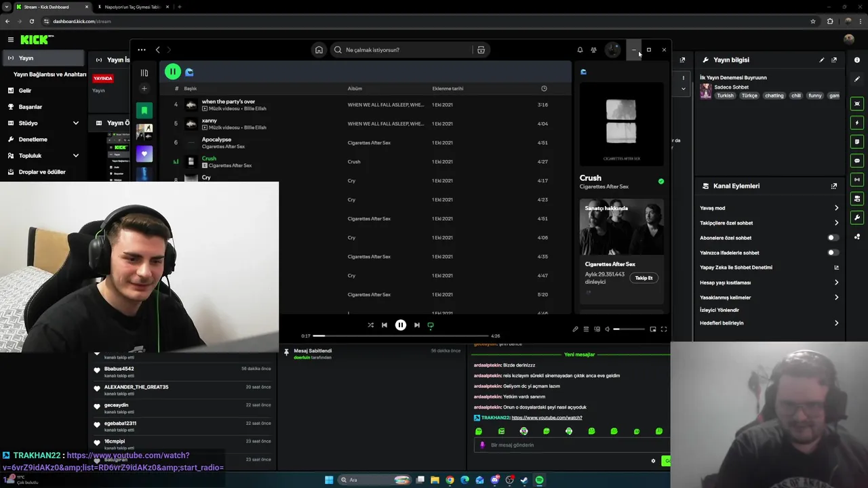Pop out the Yayın bilgisi panel
868x488 pixels.
click(x=834, y=60)
